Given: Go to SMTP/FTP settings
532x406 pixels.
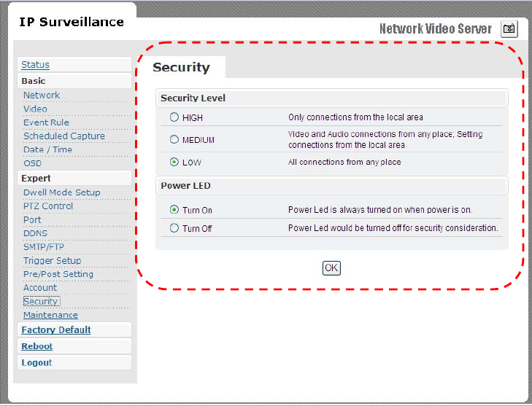Looking at the screenshot, I should (x=44, y=247).
